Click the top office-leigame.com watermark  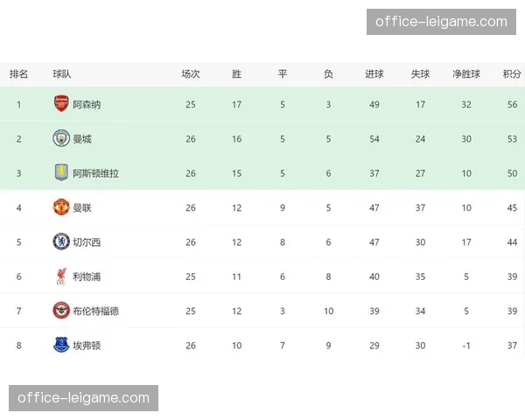[441, 22]
